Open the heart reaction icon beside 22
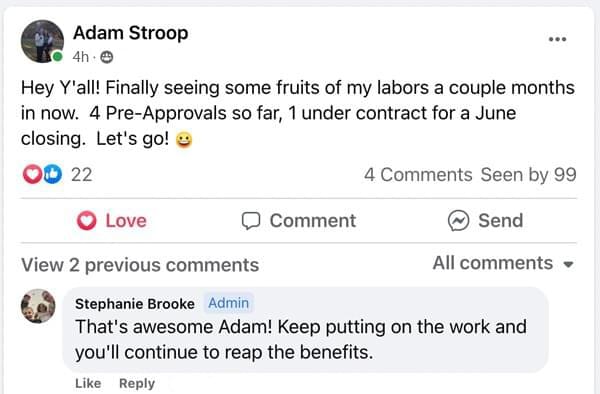 [32, 174]
